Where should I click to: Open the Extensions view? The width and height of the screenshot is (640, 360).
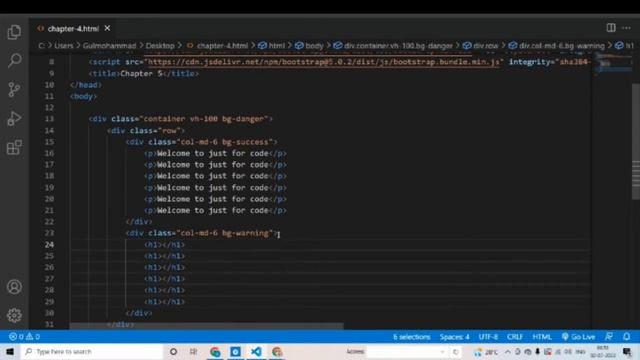point(14,147)
